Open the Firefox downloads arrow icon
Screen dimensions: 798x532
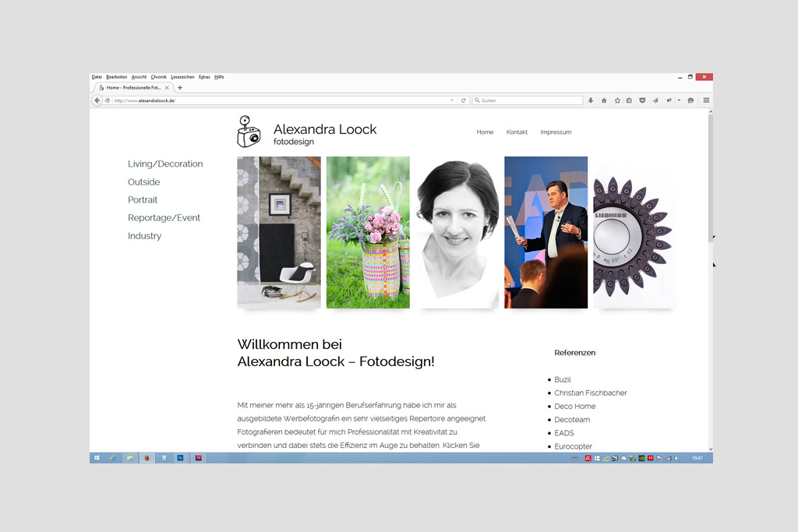coord(591,100)
